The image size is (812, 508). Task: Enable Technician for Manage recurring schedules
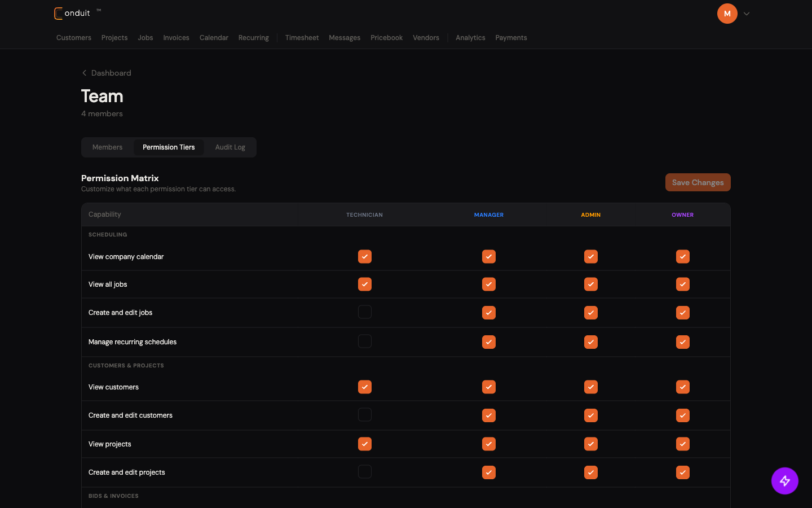365,341
